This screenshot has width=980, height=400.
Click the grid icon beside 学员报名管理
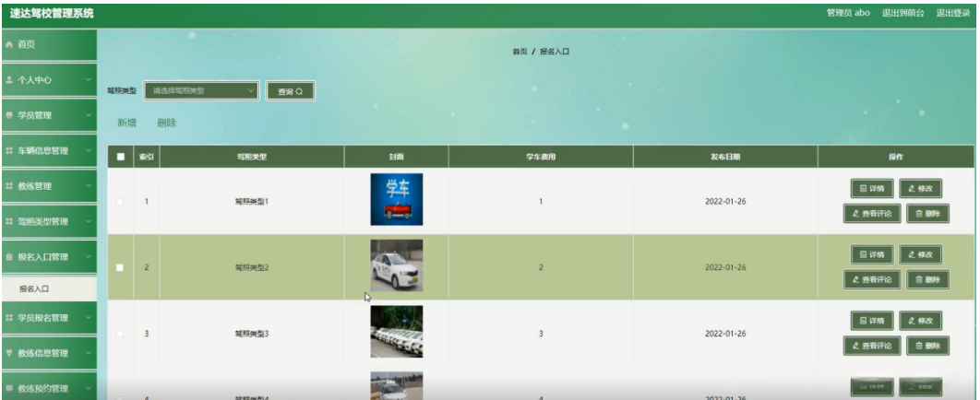(x=8, y=318)
